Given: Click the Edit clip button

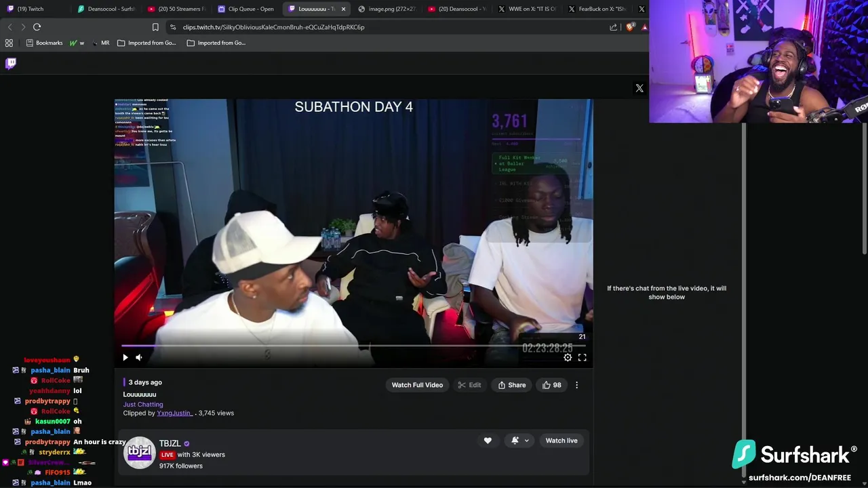Looking at the screenshot, I should [x=469, y=385].
